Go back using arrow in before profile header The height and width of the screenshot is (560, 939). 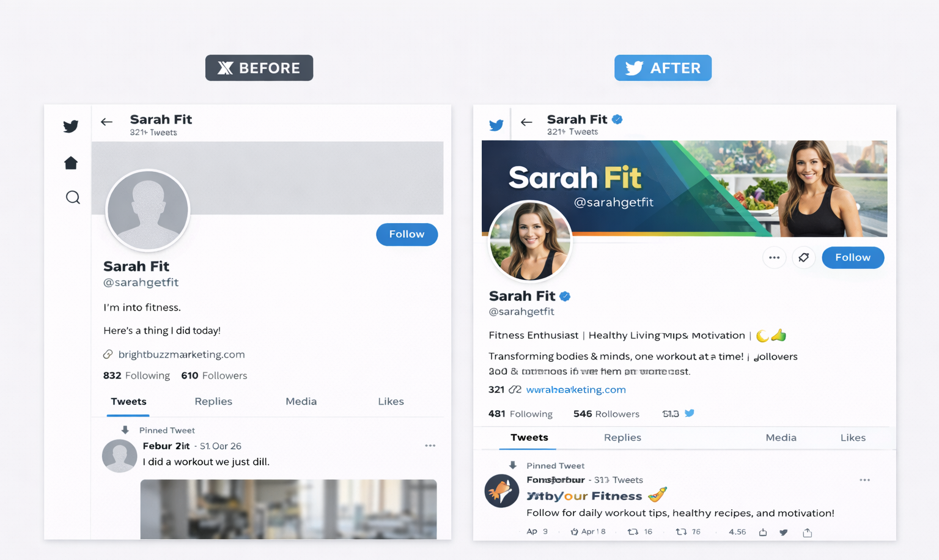click(x=107, y=122)
